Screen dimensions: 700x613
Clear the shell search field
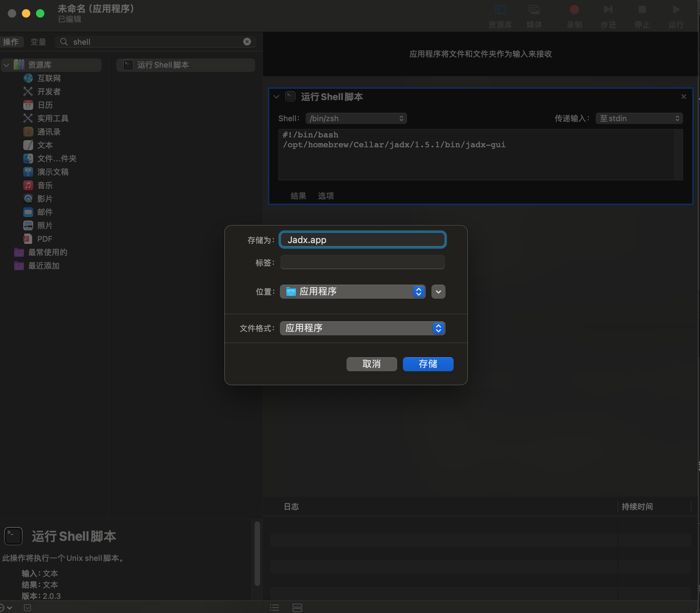click(x=247, y=42)
